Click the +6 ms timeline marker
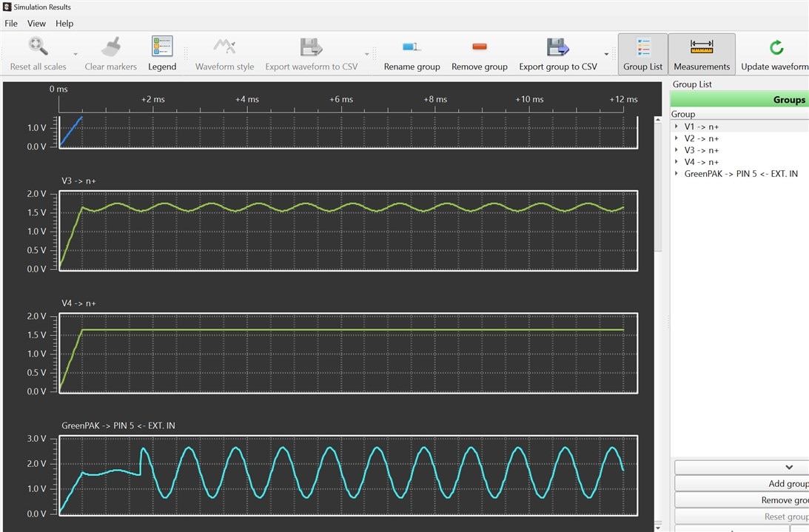Screen dimensions: 809x532 click(x=341, y=99)
